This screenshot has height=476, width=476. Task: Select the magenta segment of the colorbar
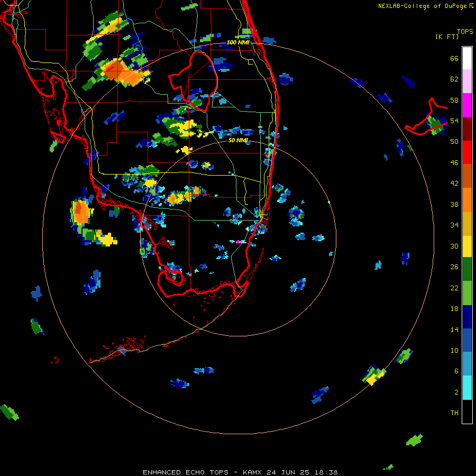[467, 105]
